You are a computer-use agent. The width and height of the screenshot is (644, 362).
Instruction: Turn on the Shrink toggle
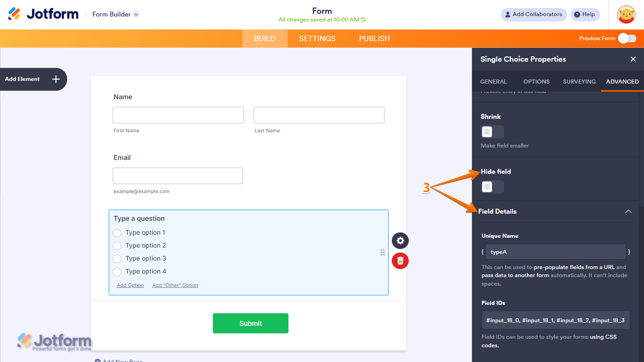pyautogui.click(x=492, y=132)
